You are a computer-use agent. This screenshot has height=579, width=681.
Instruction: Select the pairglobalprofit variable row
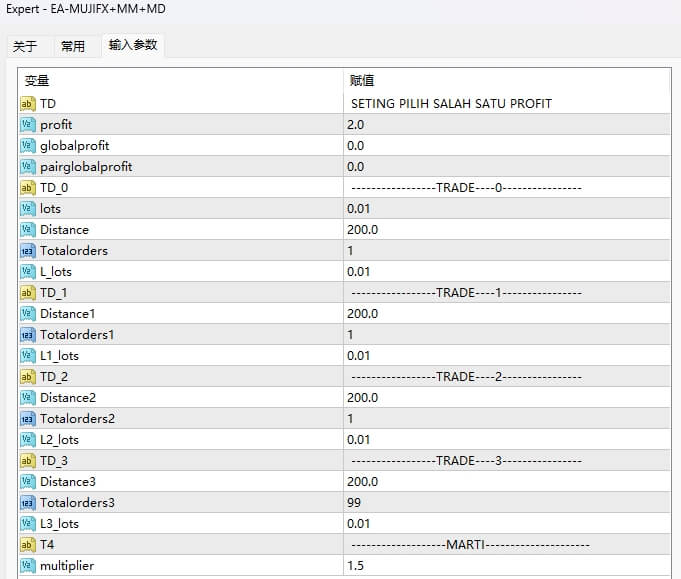[x=86, y=166]
